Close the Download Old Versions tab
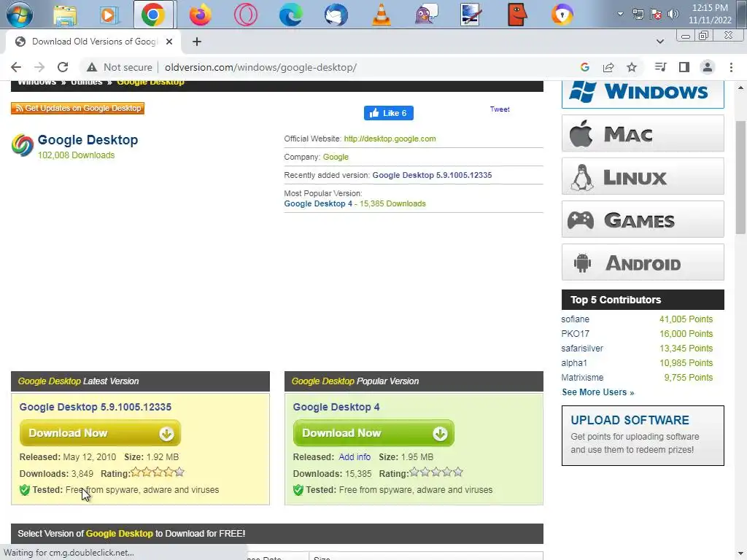The width and height of the screenshot is (747, 560). tap(169, 42)
